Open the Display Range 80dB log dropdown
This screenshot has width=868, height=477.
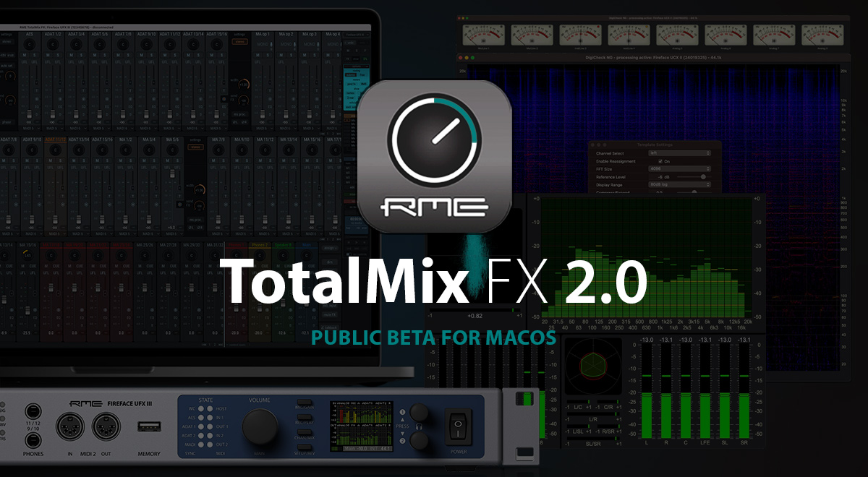(679, 184)
